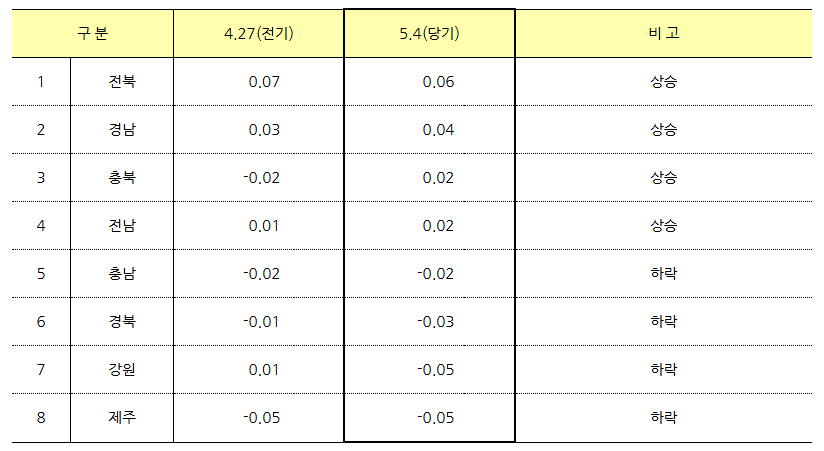
Task: Click the 0.07 value for 전북
Action: (264, 82)
